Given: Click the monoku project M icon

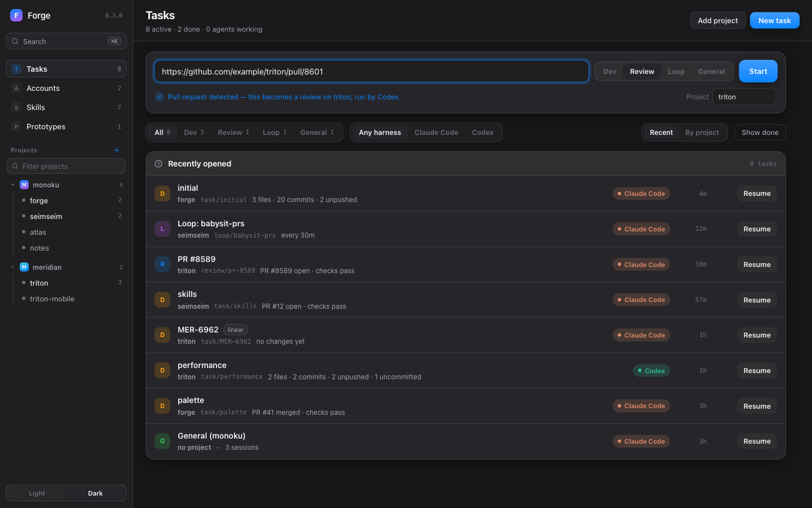Looking at the screenshot, I should pyautogui.click(x=24, y=185).
